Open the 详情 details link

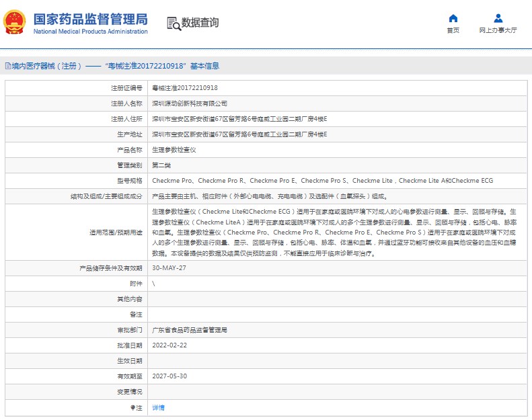[158, 407]
